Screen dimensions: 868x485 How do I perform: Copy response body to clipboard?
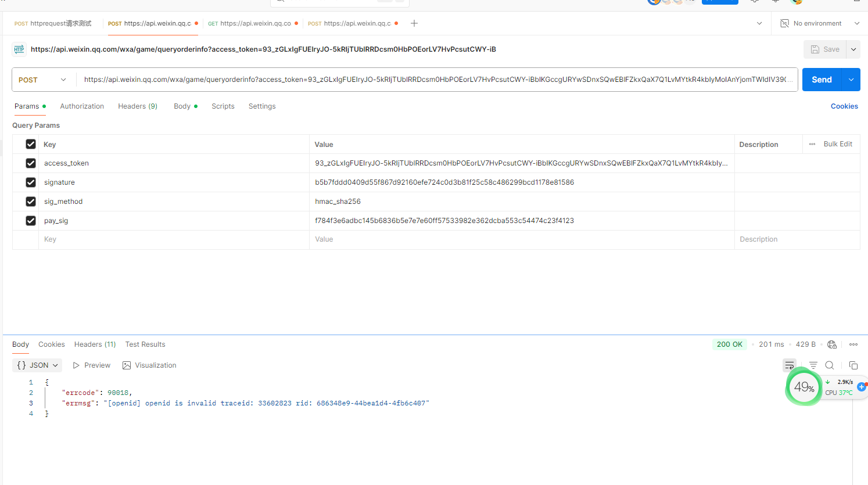[853, 365]
